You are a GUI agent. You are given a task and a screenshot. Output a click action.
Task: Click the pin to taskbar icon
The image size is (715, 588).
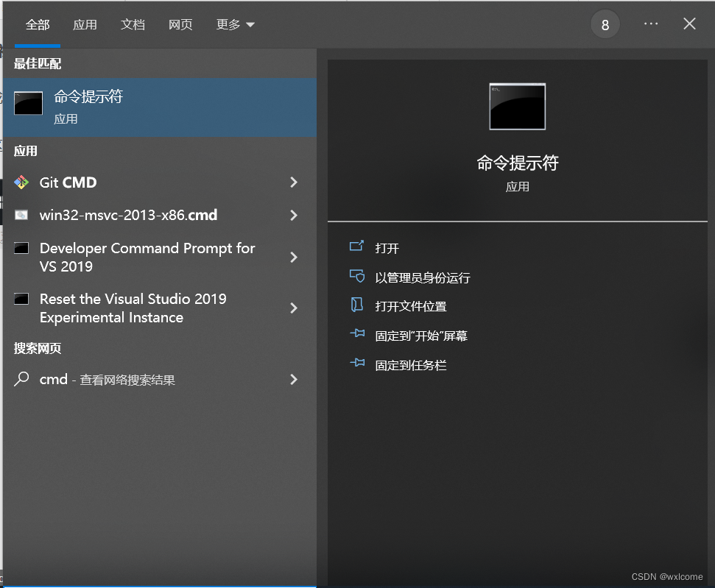pos(357,363)
